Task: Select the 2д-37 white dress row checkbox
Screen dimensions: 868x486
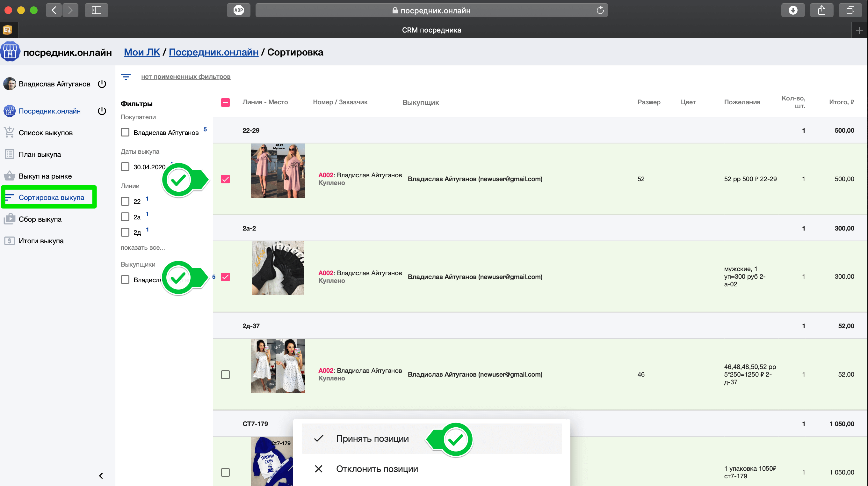Action: (x=225, y=374)
